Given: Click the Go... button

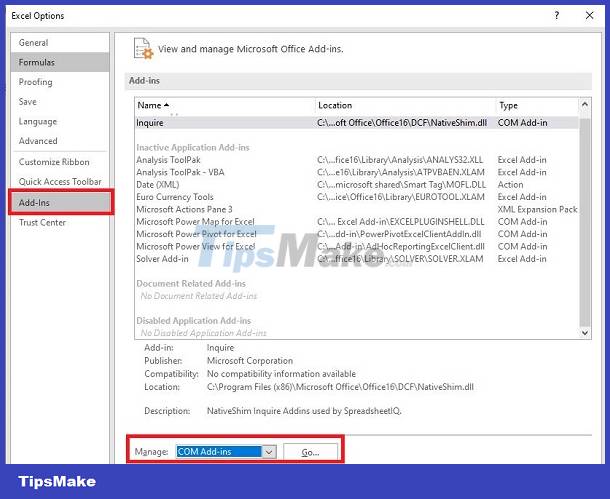Looking at the screenshot, I should (x=310, y=452).
